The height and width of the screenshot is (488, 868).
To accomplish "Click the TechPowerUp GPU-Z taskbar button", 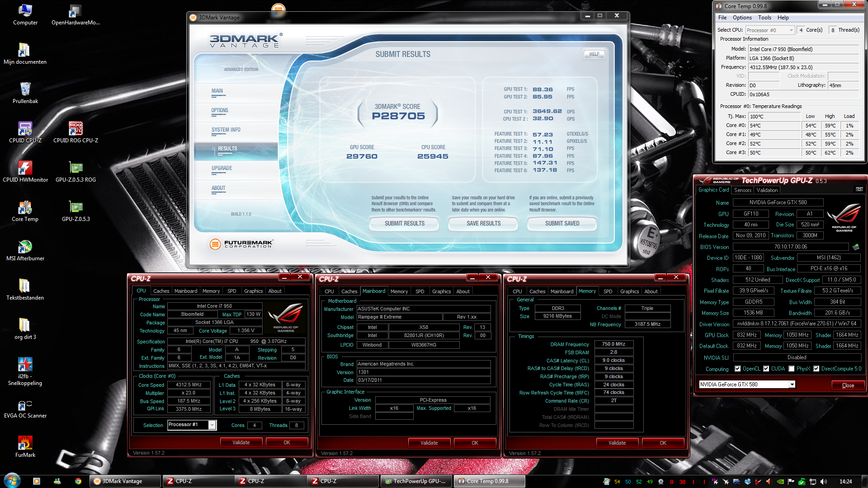I will [x=416, y=481].
